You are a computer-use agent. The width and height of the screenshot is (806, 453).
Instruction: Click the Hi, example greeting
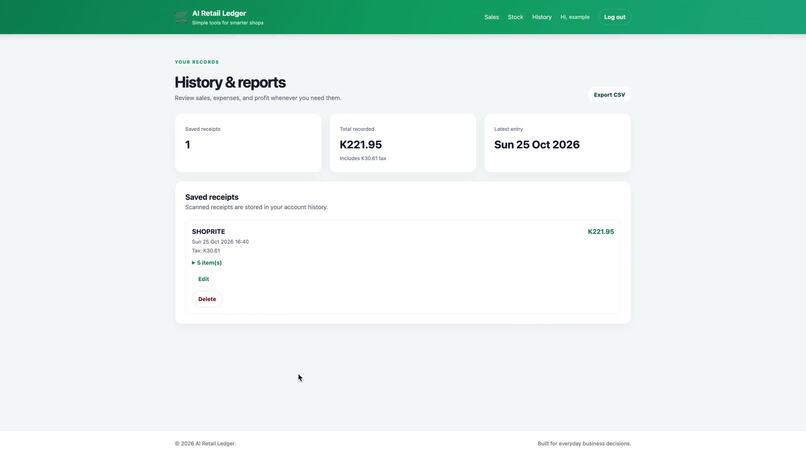coord(575,17)
